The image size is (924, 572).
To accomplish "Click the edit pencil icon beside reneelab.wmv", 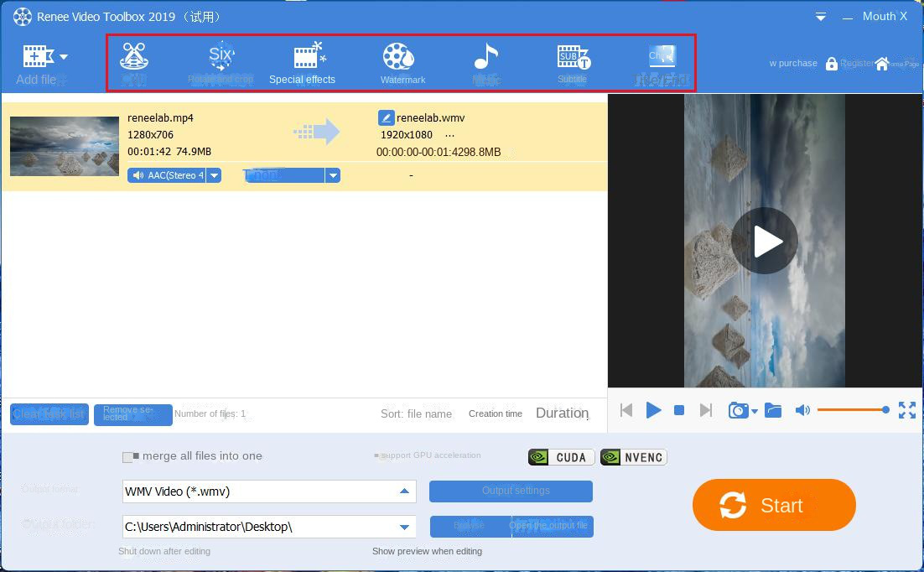I will [386, 117].
